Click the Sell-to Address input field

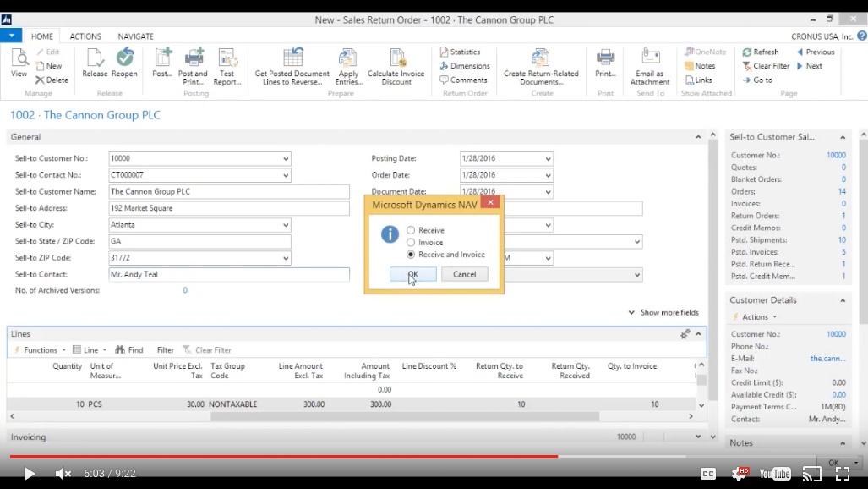pos(229,208)
